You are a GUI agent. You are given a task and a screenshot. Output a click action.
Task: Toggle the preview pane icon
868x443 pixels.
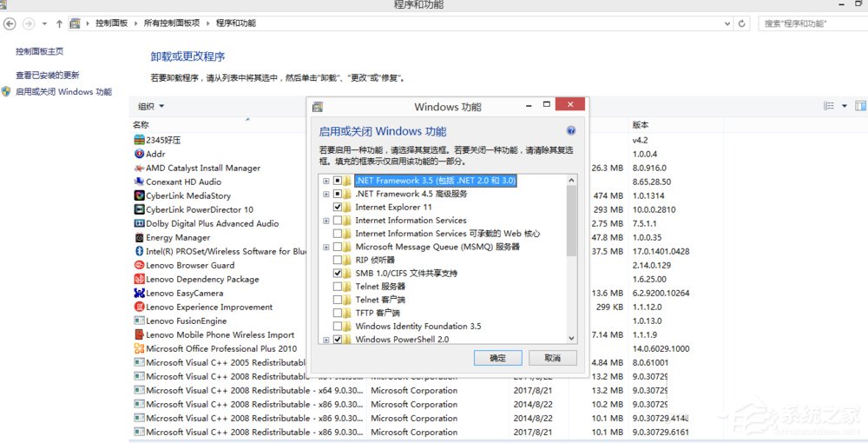[x=860, y=106]
